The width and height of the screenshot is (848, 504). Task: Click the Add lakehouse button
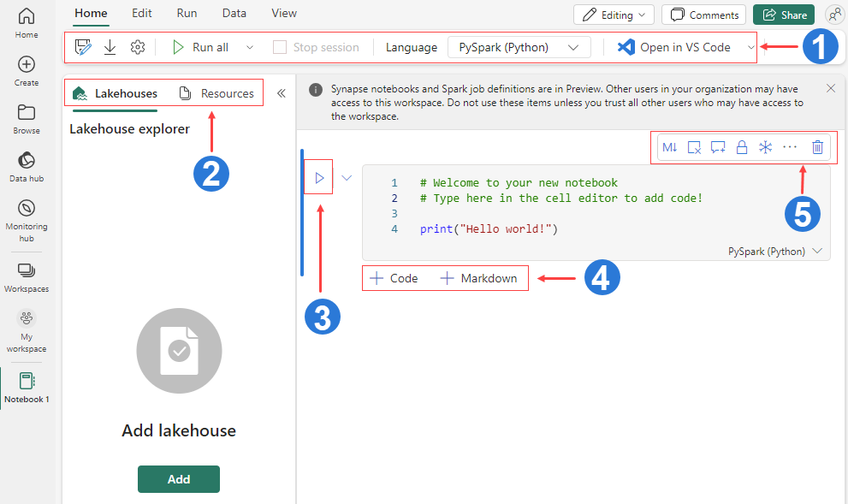(178, 479)
